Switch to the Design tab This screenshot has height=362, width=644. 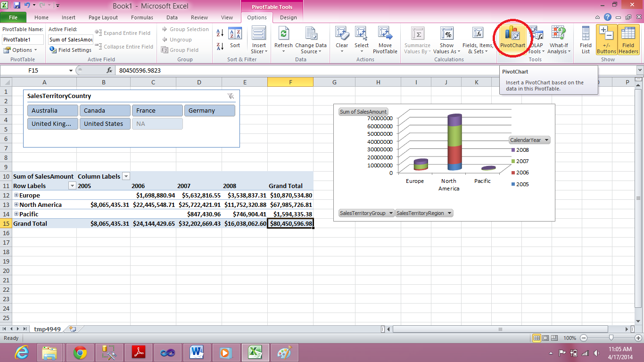click(x=289, y=17)
